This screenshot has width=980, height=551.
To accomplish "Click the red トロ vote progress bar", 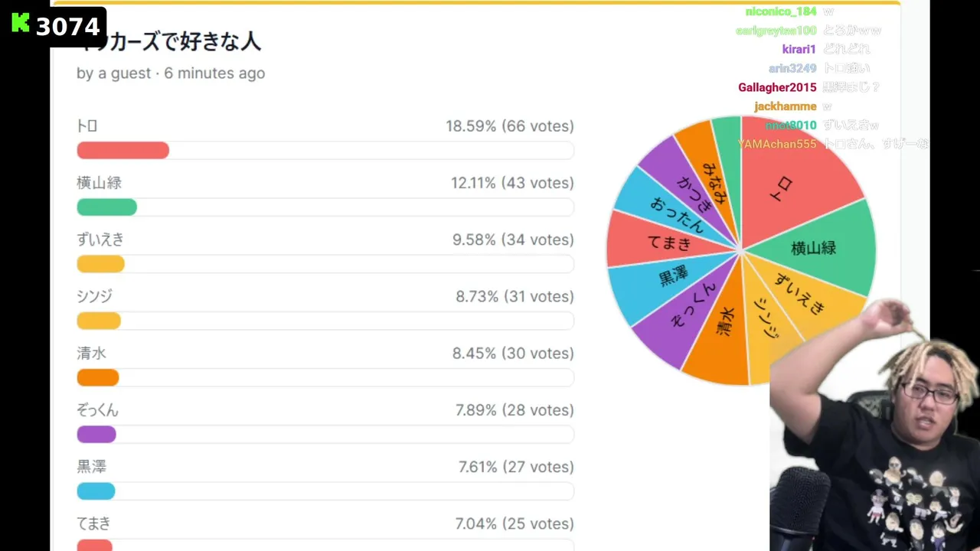I will click(122, 151).
